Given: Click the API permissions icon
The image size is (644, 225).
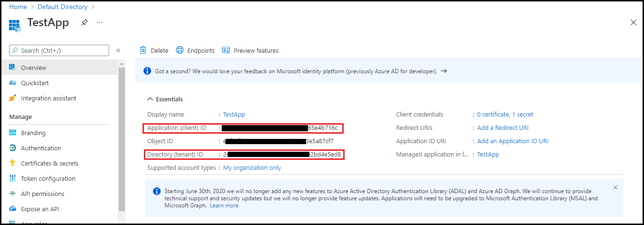Looking at the screenshot, I should pyautogui.click(x=12, y=194).
